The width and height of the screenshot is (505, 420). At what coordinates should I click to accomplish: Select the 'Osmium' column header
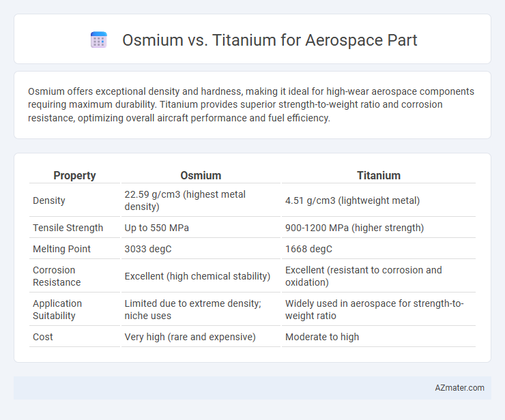(x=201, y=175)
